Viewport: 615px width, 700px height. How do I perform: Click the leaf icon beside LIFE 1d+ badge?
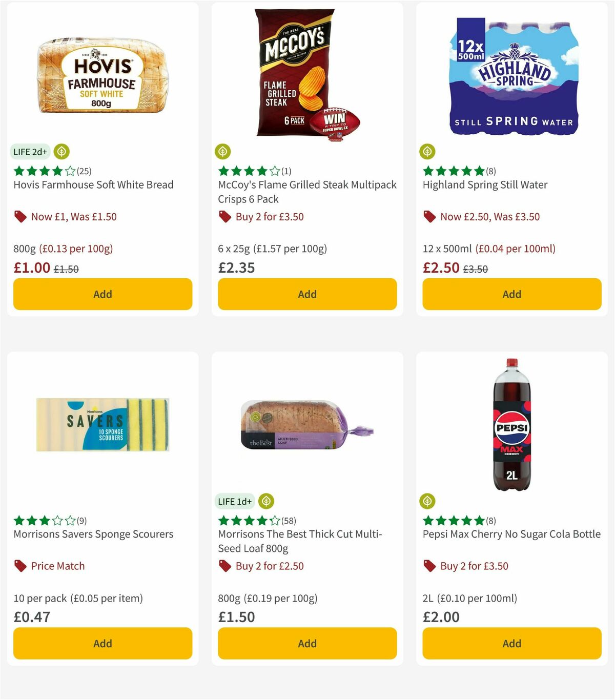[265, 501]
